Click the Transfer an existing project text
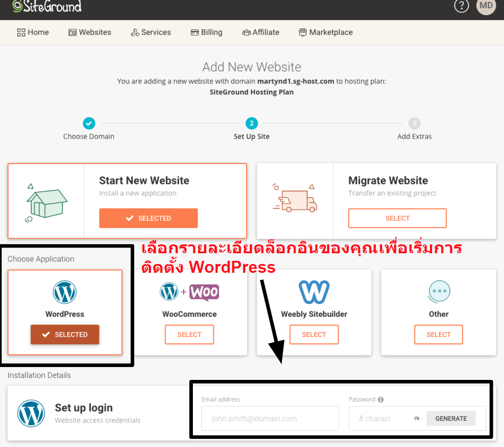This screenshot has height=447, width=504. coord(392,193)
